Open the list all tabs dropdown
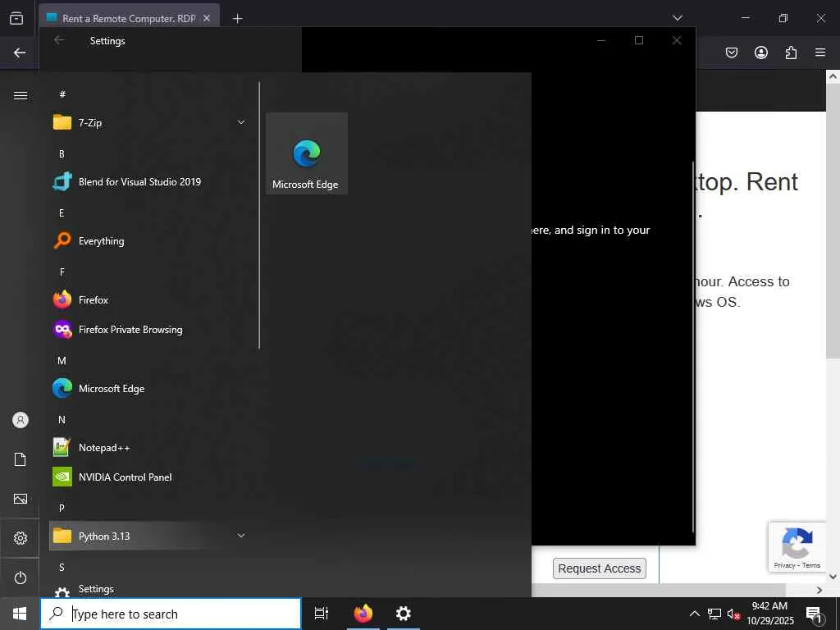 (x=677, y=18)
